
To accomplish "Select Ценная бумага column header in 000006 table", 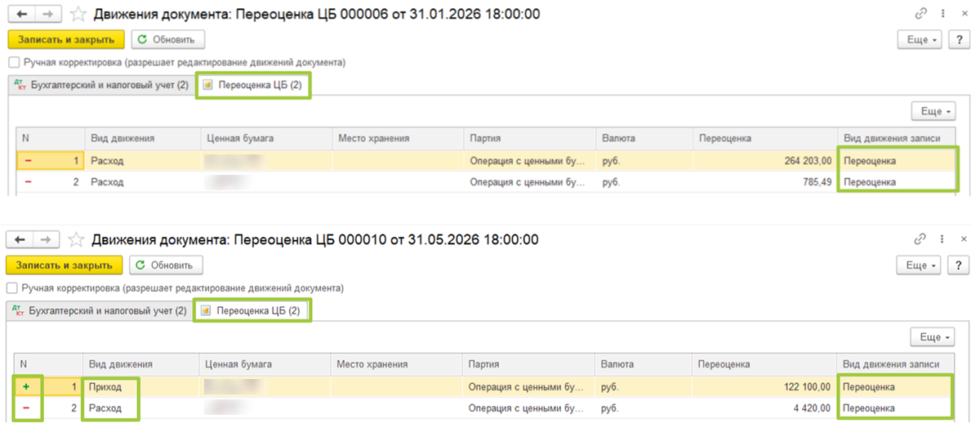I will pyautogui.click(x=265, y=139).
